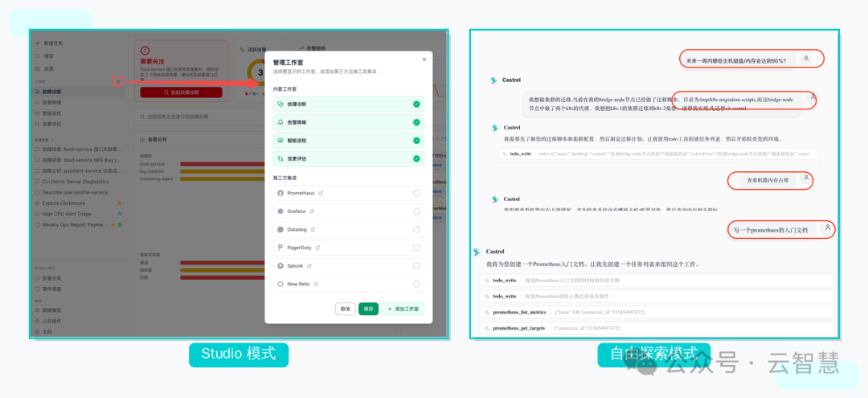Click the workspace settings gear icon in the sidebar

[117, 82]
